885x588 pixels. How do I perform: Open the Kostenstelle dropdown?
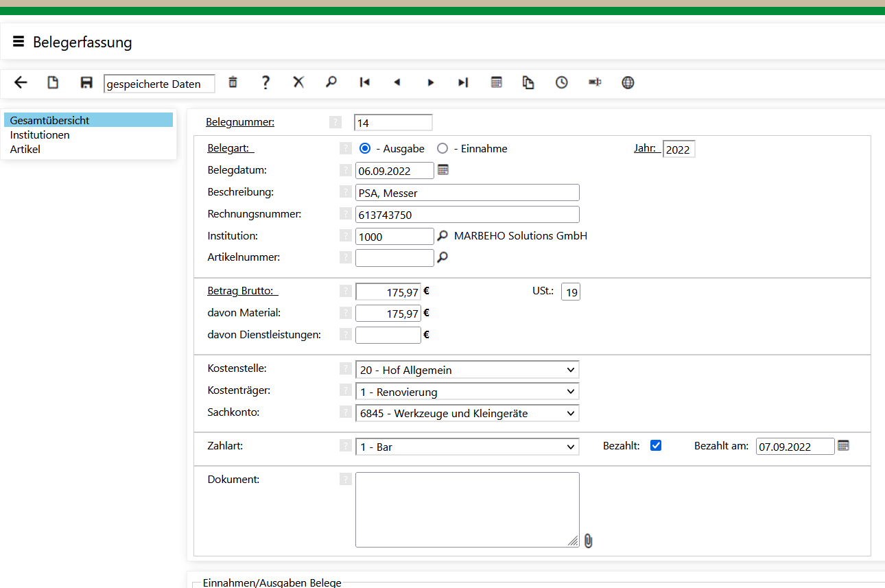tap(467, 370)
